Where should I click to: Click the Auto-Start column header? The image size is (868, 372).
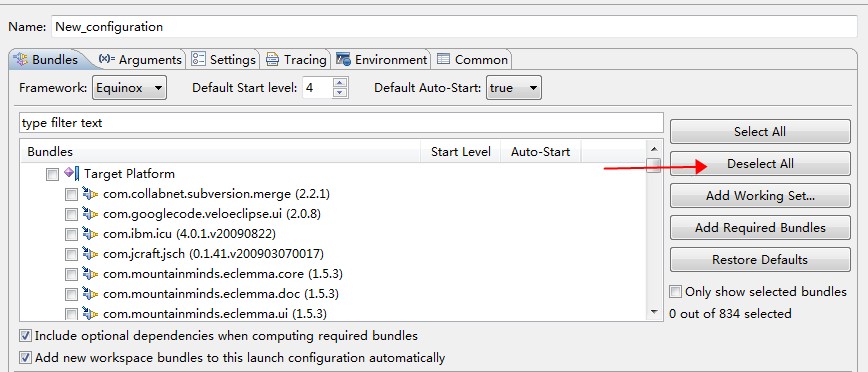pyautogui.click(x=540, y=152)
